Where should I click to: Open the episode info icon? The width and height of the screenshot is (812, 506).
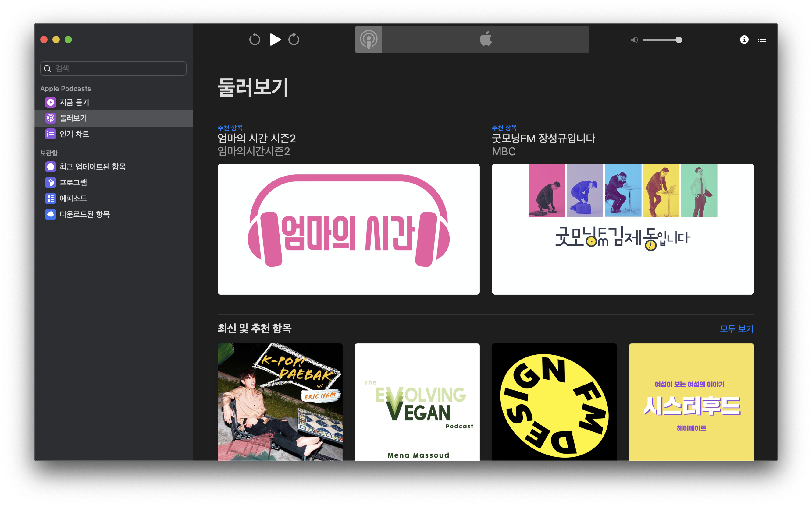pyautogui.click(x=744, y=40)
